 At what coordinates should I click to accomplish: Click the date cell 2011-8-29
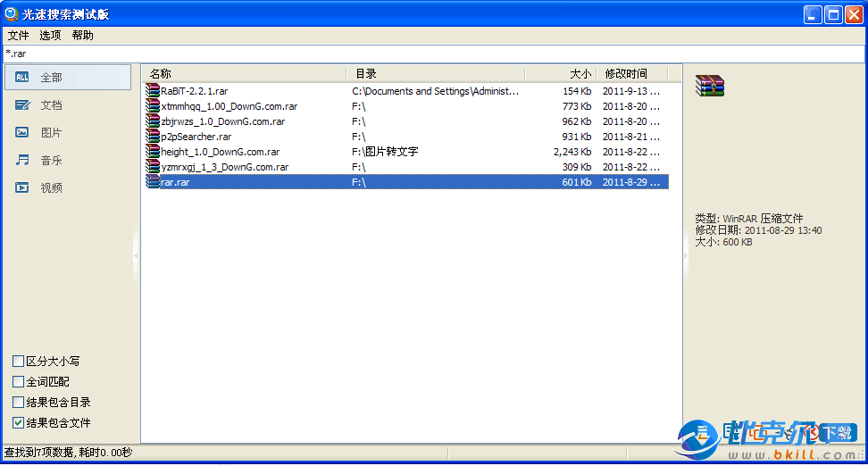(x=631, y=182)
